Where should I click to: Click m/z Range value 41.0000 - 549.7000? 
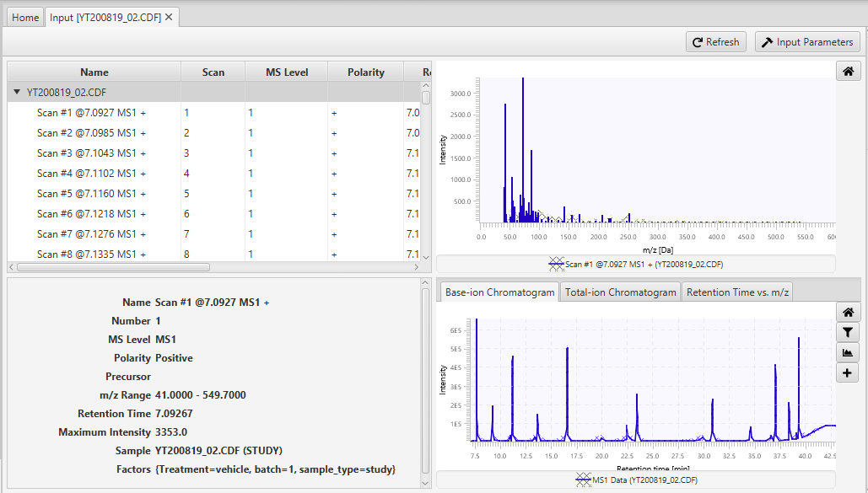tap(201, 395)
